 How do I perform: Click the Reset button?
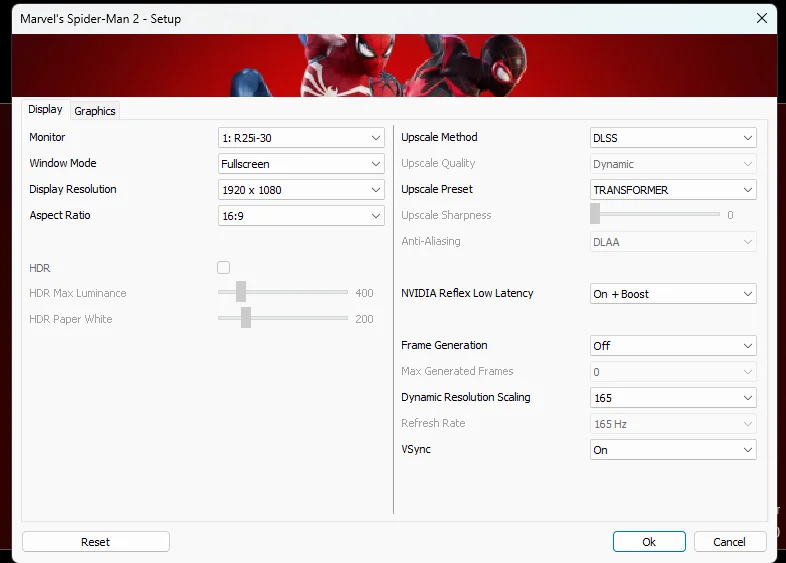click(x=96, y=542)
